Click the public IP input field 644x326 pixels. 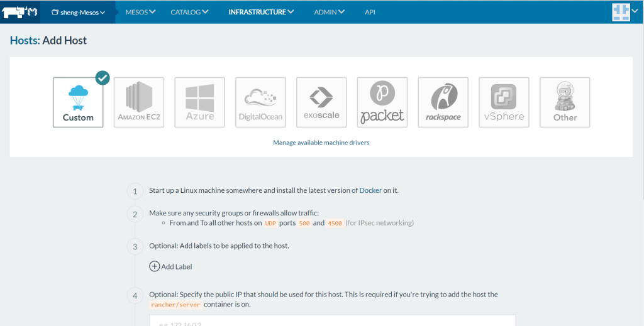coord(332,320)
